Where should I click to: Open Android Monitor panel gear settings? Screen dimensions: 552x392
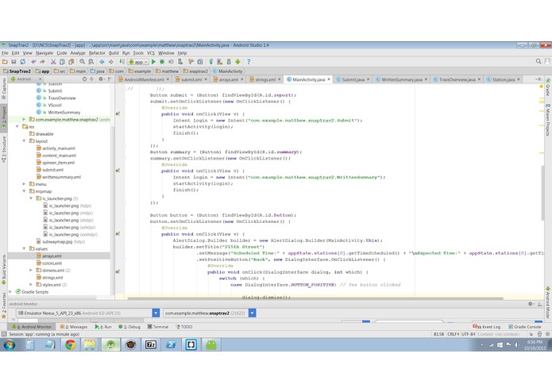pyautogui.click(x=531, y=304)
